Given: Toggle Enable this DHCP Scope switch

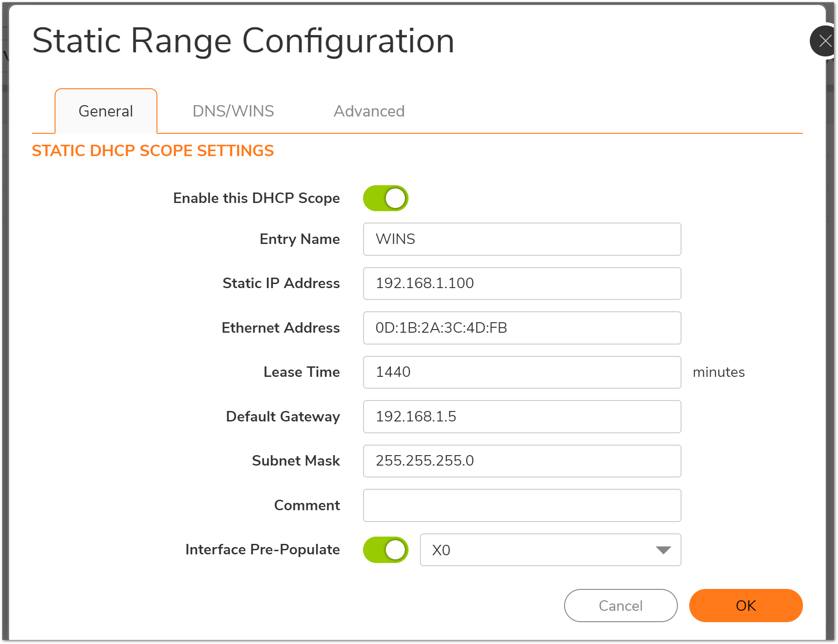Looking at the screenshot, I should point(386,198).
